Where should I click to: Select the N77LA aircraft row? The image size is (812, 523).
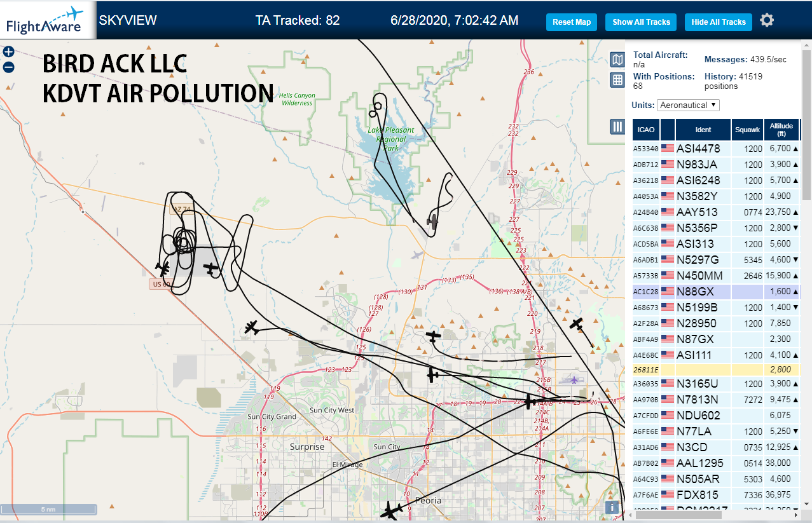[717, 431]
